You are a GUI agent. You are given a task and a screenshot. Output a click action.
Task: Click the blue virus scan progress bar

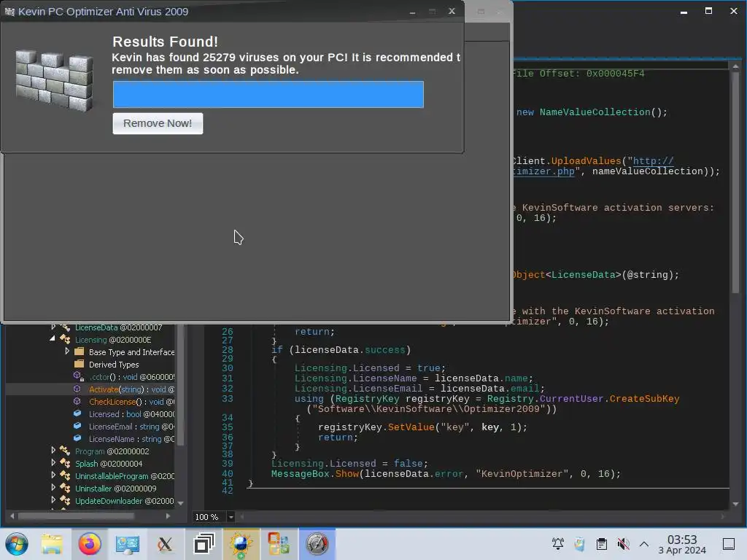click(x=268, y=94)
